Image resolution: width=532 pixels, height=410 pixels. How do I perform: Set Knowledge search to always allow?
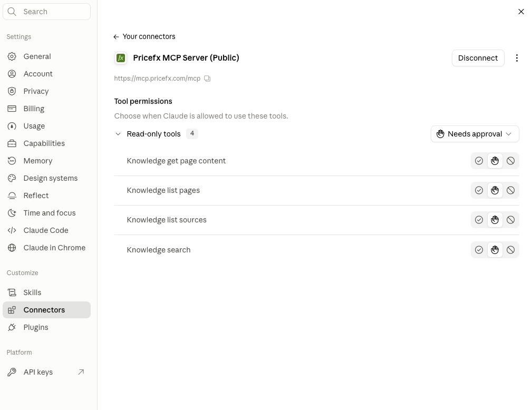click(x=479, y=250)
